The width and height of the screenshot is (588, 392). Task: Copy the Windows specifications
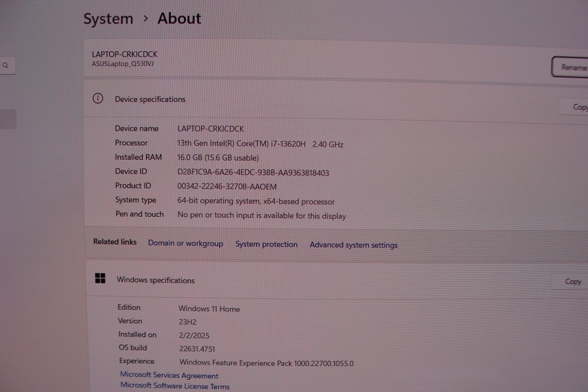pos(570,282)
